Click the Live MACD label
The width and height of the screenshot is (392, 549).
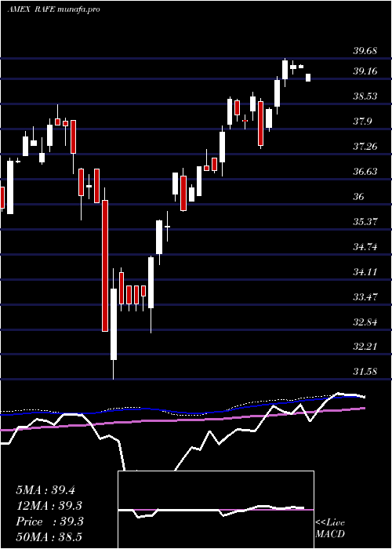click(330, 529)
